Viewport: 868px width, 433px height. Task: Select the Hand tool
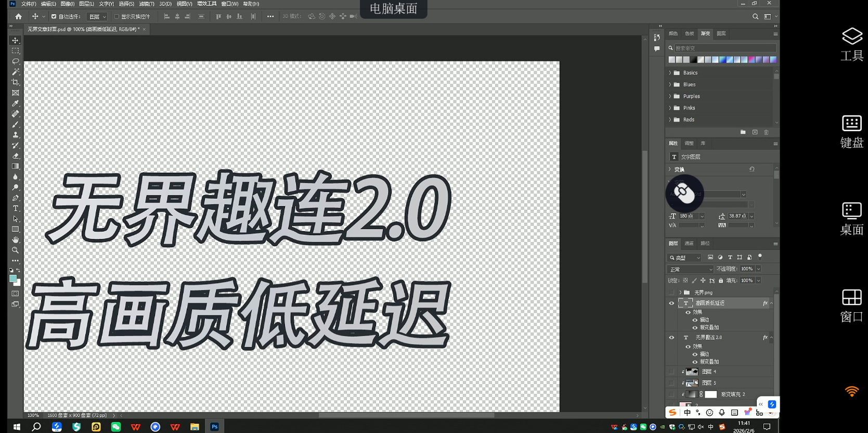click(16, 239)
